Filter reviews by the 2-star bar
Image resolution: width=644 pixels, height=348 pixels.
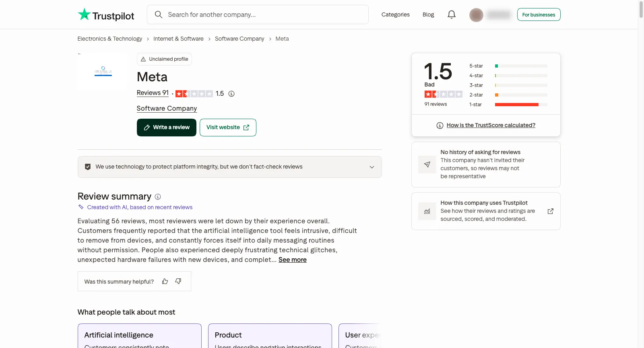click(x=508, y=95)
